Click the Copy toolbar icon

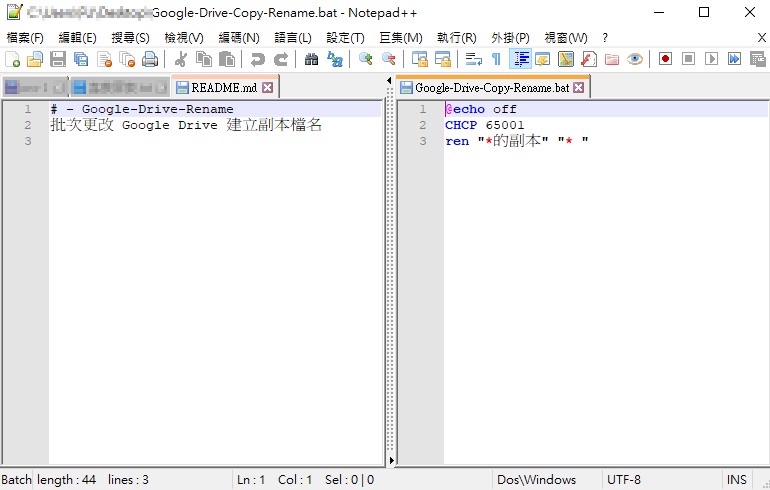click(x=204, y=59)
